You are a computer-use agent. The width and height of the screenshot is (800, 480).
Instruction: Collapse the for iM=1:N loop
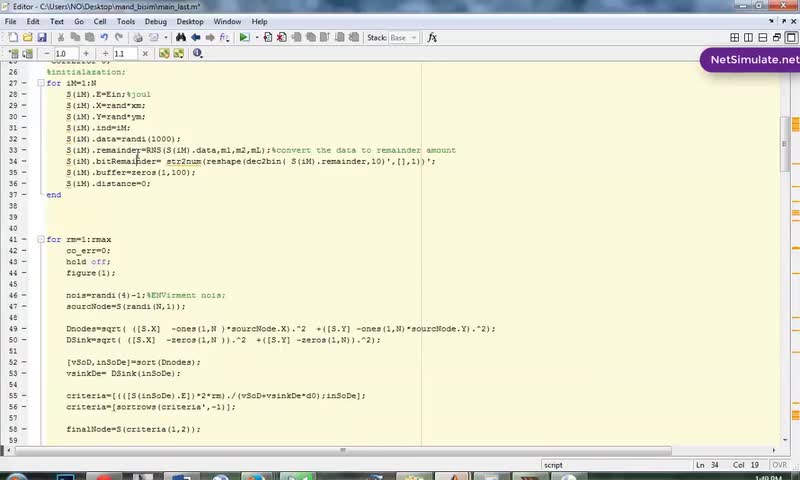pyautogui.click(x=41, y=83)
